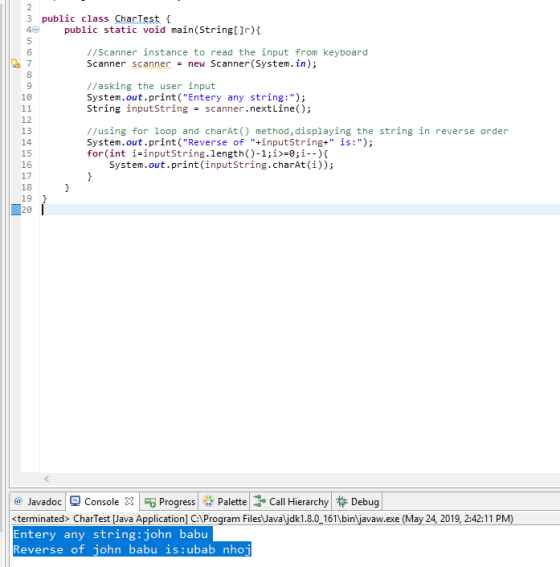This screenshot has height=567, width=560.
Task: Click line number 15 in the gutter
Action: pyautogui.click(x=26, y=154)
